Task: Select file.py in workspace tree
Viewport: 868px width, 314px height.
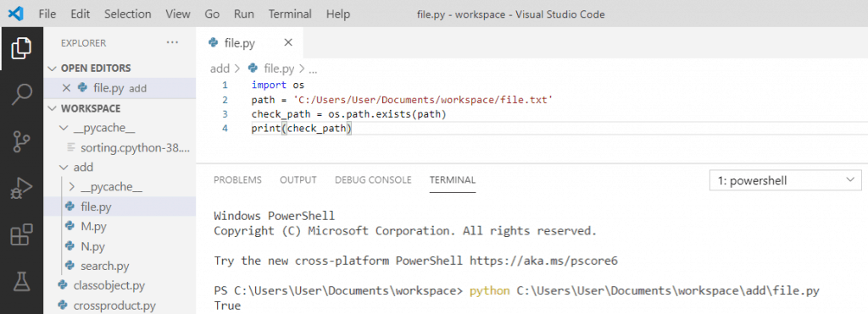Action: tap(120, 207)
